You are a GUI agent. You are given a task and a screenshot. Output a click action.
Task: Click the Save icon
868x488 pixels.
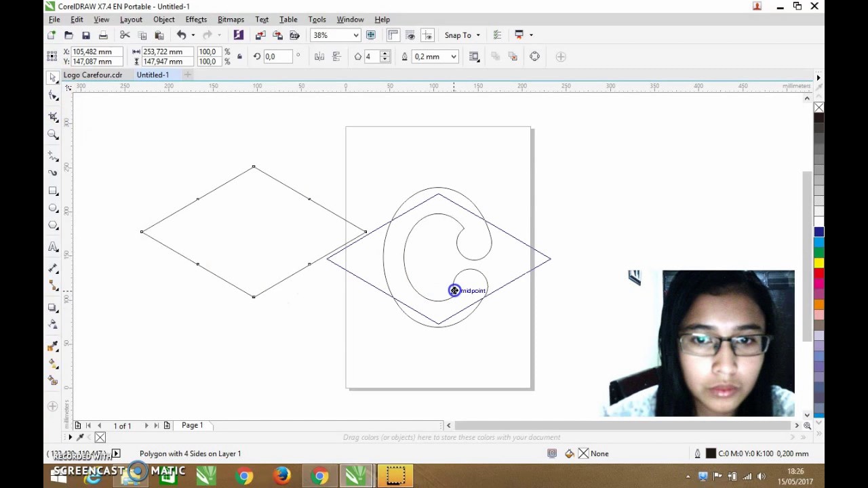point(86,35)
